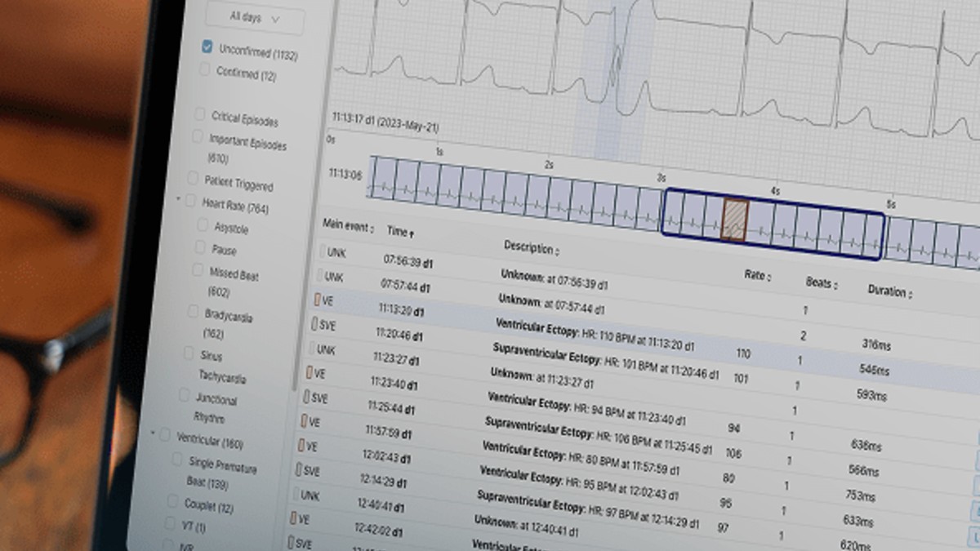Click the VE marker icon for 11:23:40
The image size is (980, 551).
pos(310,372)
